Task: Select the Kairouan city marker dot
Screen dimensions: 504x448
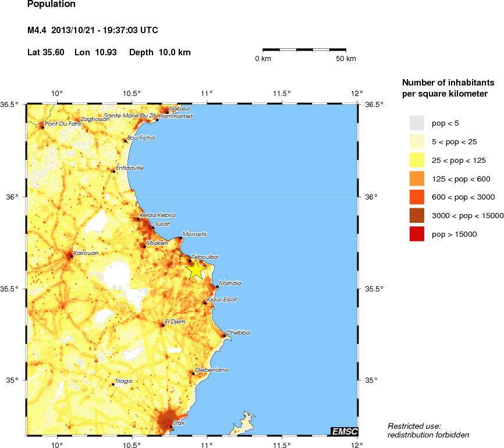Action: (x=71, y=256)
